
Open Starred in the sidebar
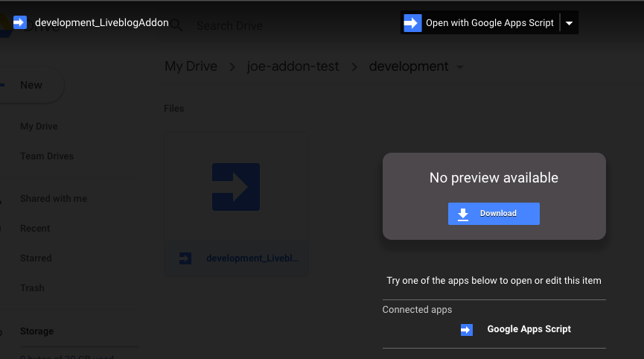36,258
